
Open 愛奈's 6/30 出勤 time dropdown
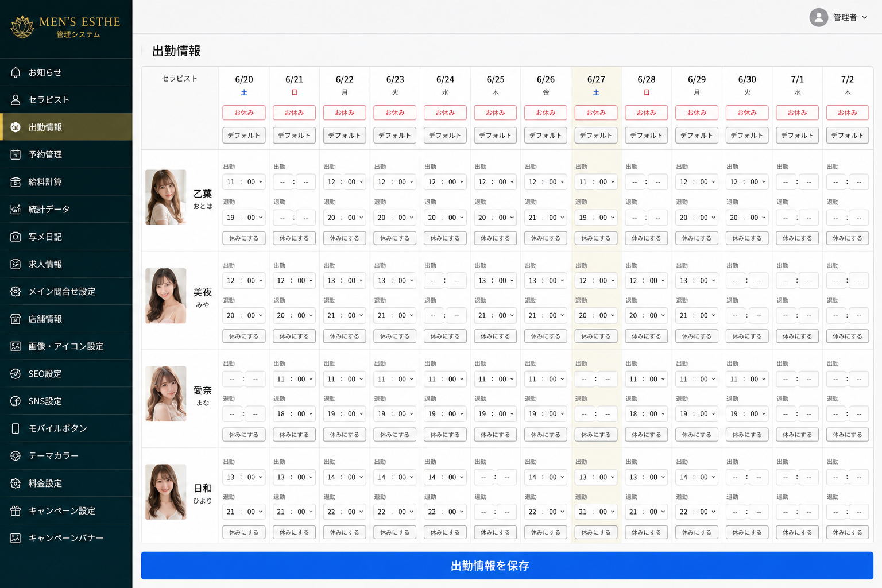pyautogui.click(x=747, y=379)
